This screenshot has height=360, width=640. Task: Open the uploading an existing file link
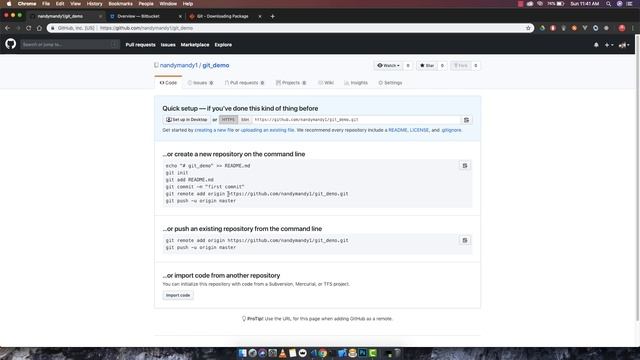pos(267,130)
